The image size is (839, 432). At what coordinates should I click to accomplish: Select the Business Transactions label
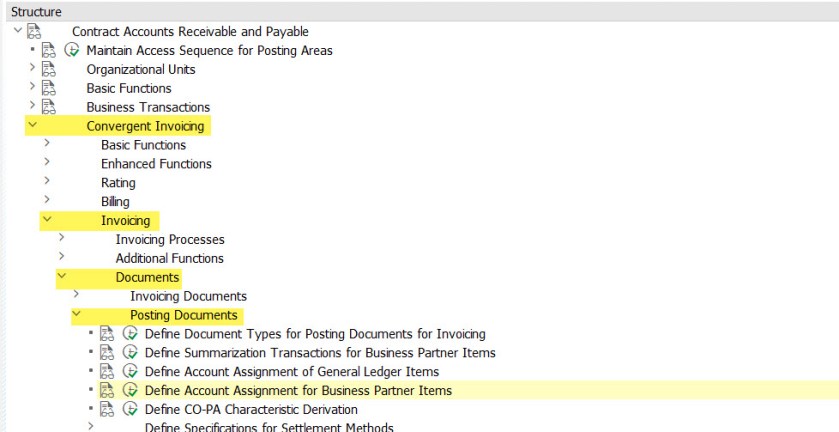148,107
